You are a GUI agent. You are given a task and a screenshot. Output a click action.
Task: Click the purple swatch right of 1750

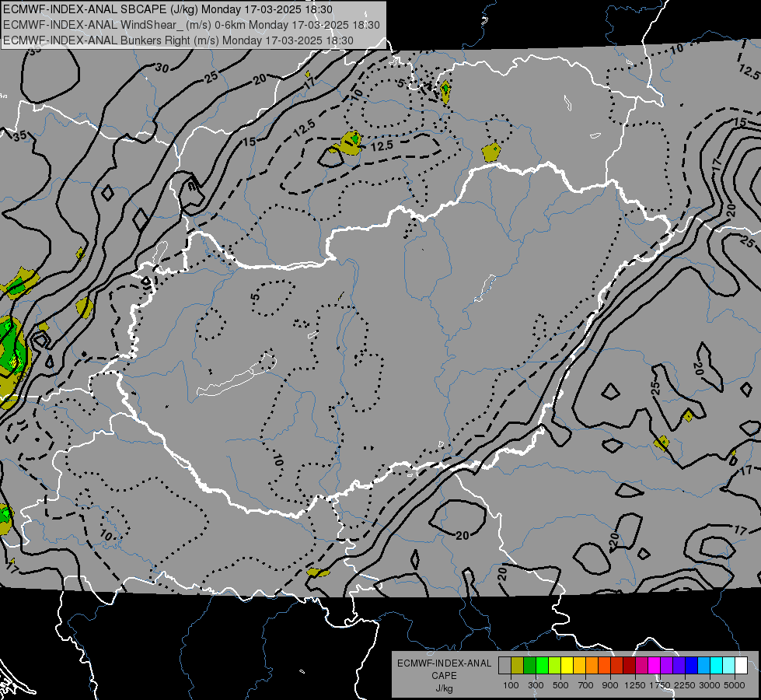pyautogui.click(x=666, y=665)
